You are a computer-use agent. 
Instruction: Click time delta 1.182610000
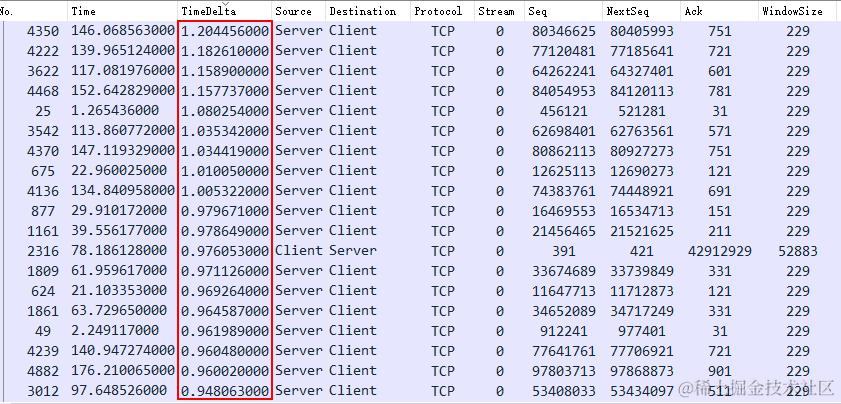[x=225, y=52]
